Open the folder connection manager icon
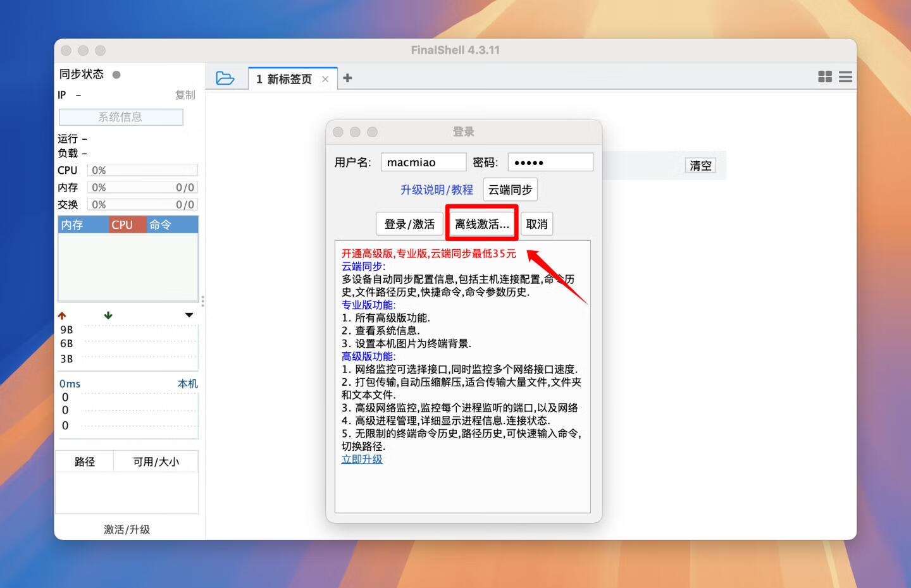 tap(225, 78)
